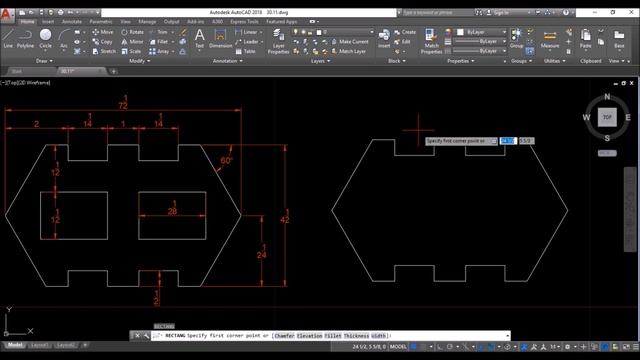Open Layer Properties manager

[x=278, y=41]
